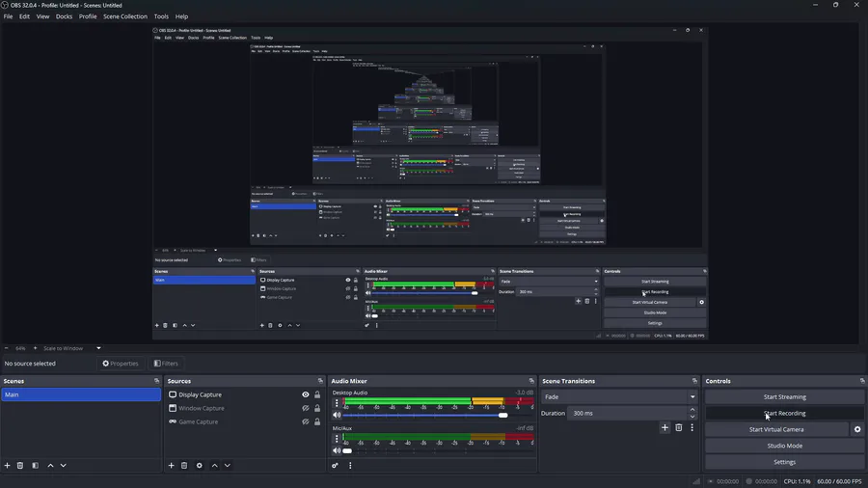Mute the Mic/Aux channel

pyautogui.click(x=337, y=450)
